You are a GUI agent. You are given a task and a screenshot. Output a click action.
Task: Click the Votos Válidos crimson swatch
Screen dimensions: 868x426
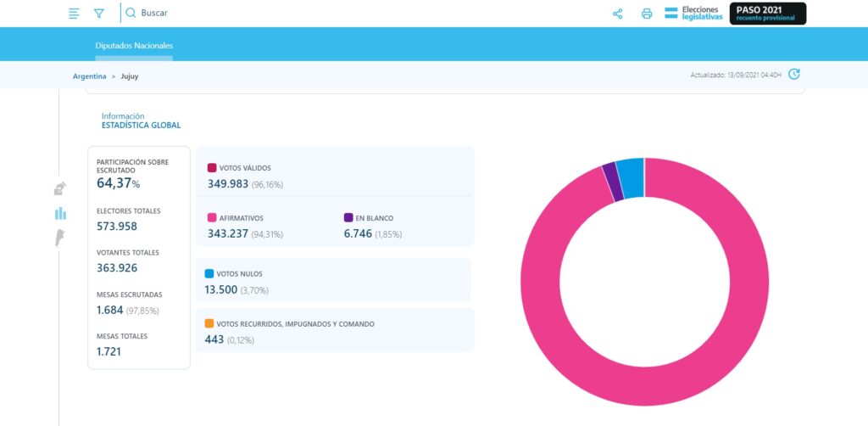[x=212, y=168]
